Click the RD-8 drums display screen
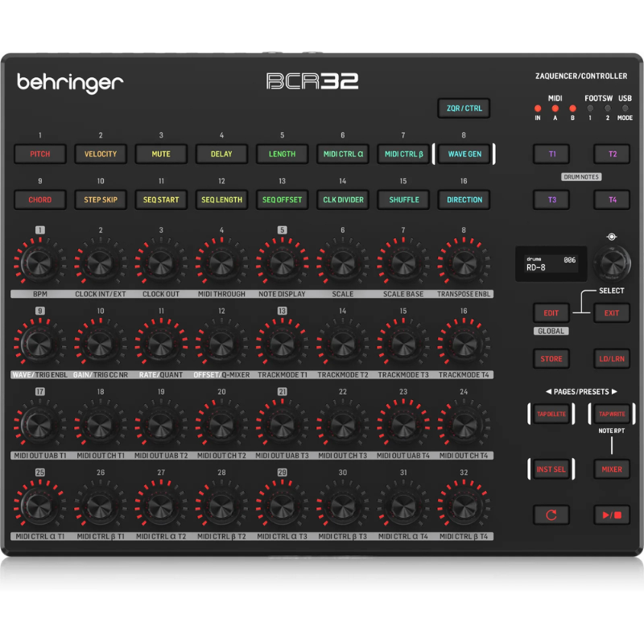The width and height of the screenshot is (644, 644). [551, 264]
